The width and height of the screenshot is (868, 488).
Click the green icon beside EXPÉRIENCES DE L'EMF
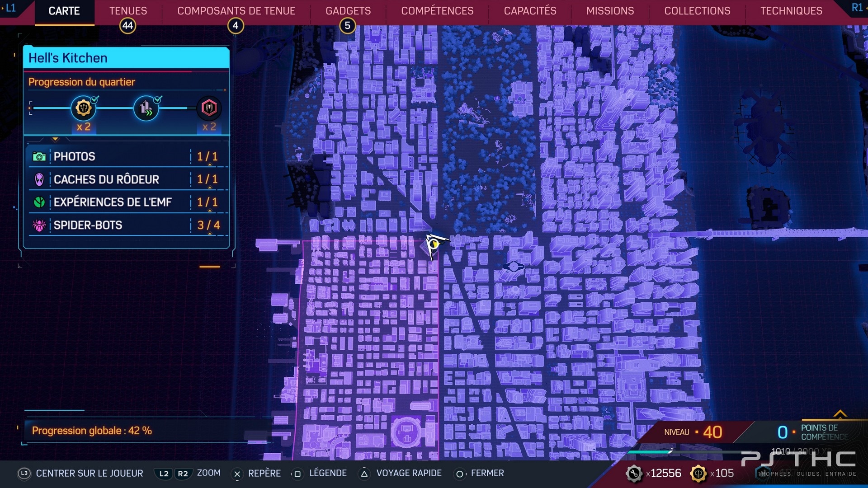[39, 202]
